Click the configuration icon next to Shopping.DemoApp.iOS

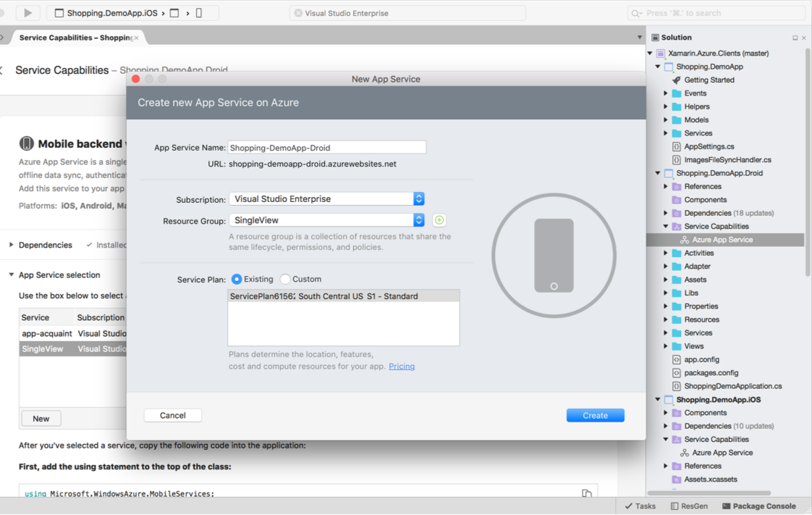click(x=174, y=13)
